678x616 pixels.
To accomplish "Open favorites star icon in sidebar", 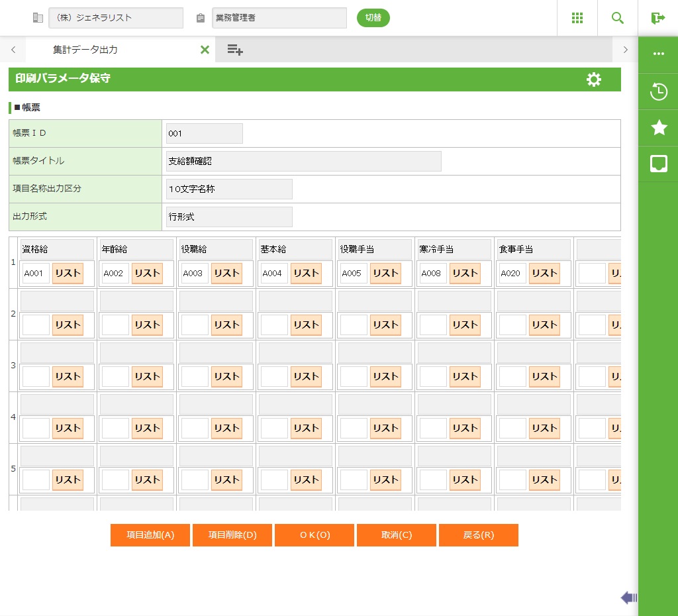I will 658,127.
